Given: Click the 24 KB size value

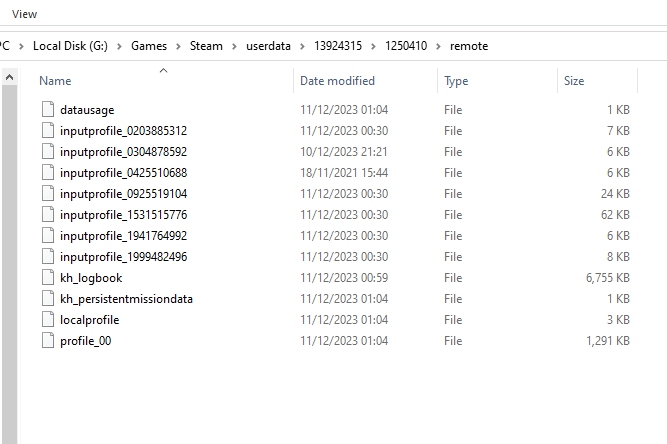Looking at the screenshot, I should coord(615,194).
